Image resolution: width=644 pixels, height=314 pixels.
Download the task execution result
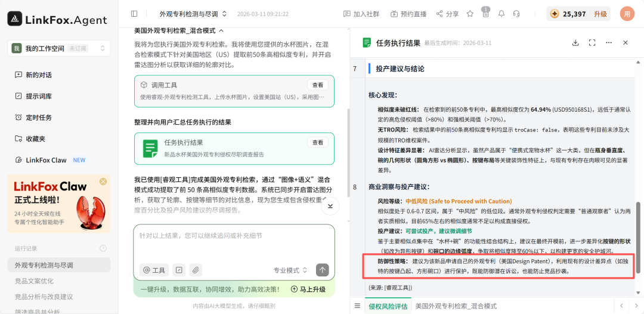click(x=575, y=43)
